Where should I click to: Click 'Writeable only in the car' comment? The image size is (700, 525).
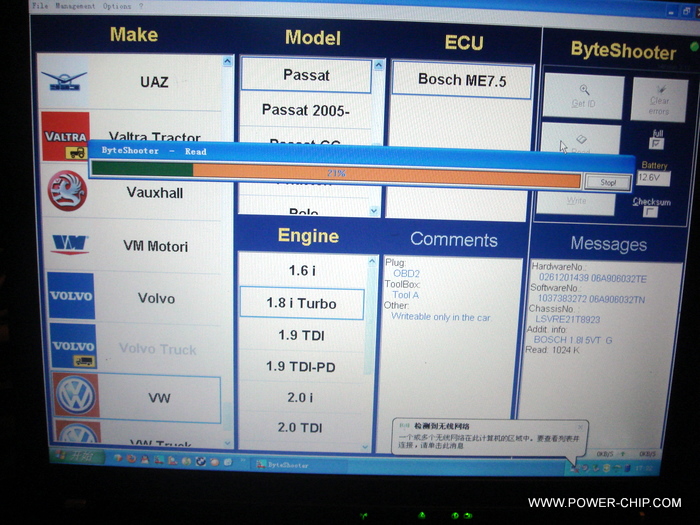(x=441, y=317)
